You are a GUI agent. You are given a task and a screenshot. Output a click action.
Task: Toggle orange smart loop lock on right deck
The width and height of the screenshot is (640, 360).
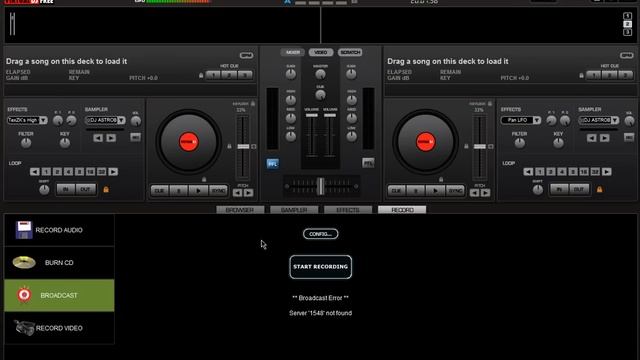[599, 189]
